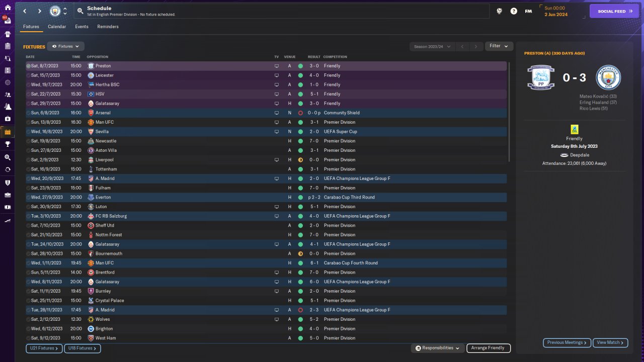
Task: Open the Reminders tab
Action: pos(108,27)
